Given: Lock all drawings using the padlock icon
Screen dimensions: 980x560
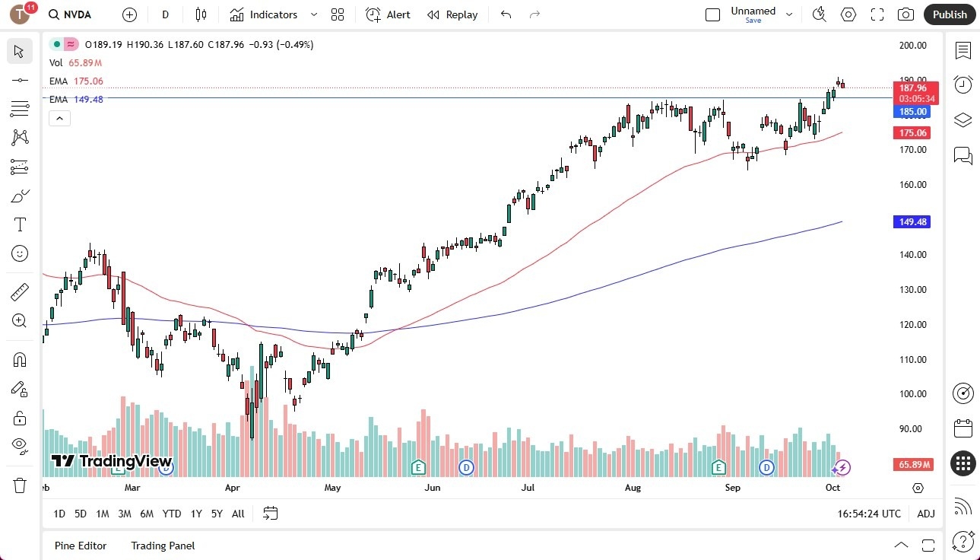Looking at the screenshot, I should (x=20, y=417).
